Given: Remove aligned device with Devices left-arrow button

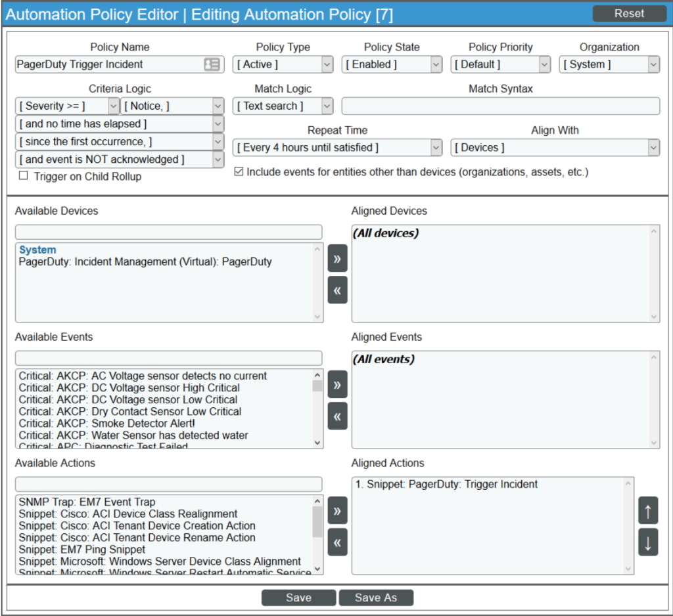Looking at the screenshot, I should point(337,290).
